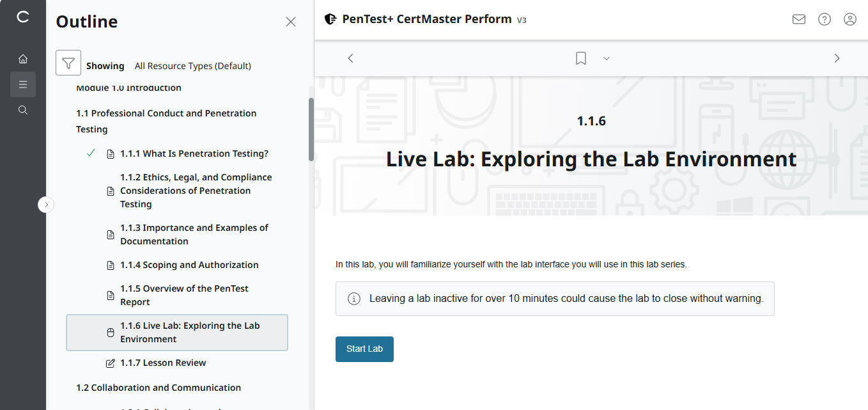Open search using the magnifying glass icon
Image resolution: width=868 pixels, height=410 pixels.
[23, 109]
